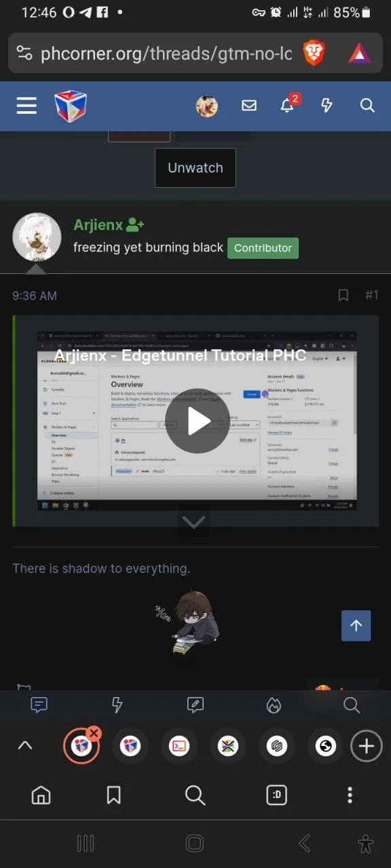Tap the 9:36 AM timestamp

click(x=35, y=296)
